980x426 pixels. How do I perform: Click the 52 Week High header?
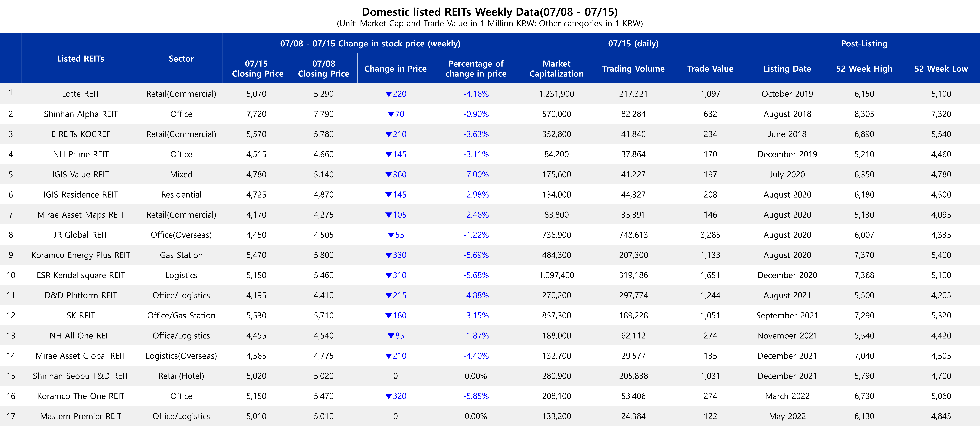[864, 69]
